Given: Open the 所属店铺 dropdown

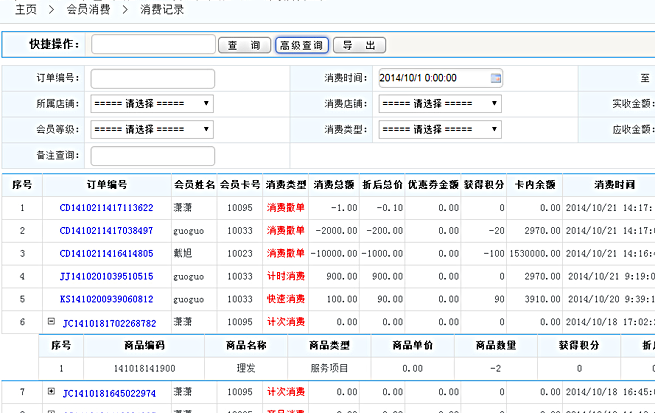Looking at the screenshot, I should 152,103.
